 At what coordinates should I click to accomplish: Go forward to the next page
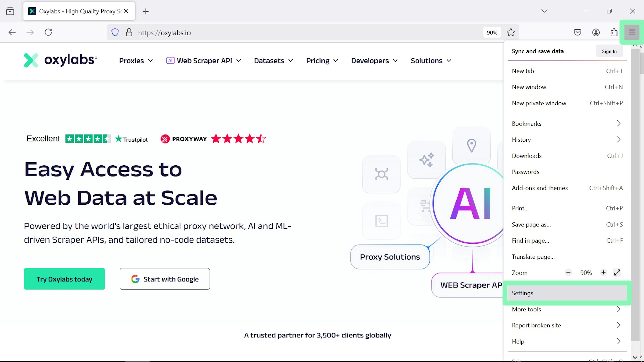point(30,32)
